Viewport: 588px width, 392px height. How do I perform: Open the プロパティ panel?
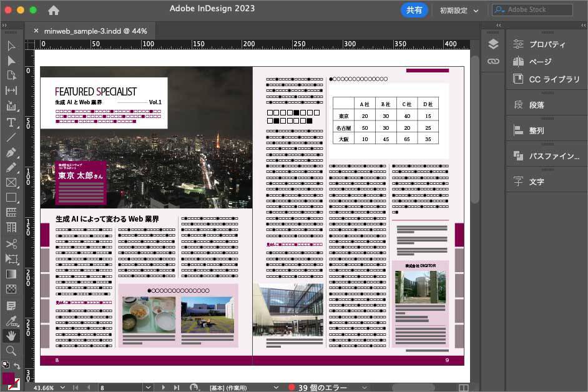coord(546,44)
